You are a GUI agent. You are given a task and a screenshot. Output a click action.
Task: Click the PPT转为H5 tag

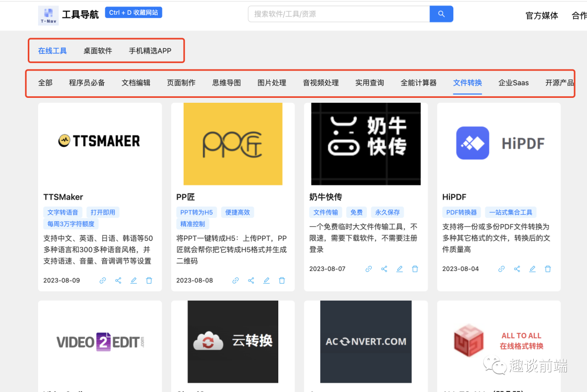(197, 212)
